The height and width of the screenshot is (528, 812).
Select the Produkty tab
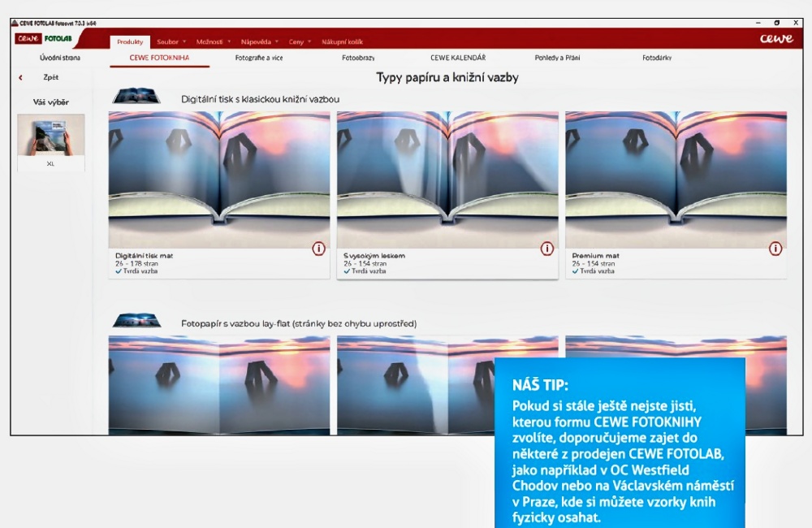coord(130,42)
